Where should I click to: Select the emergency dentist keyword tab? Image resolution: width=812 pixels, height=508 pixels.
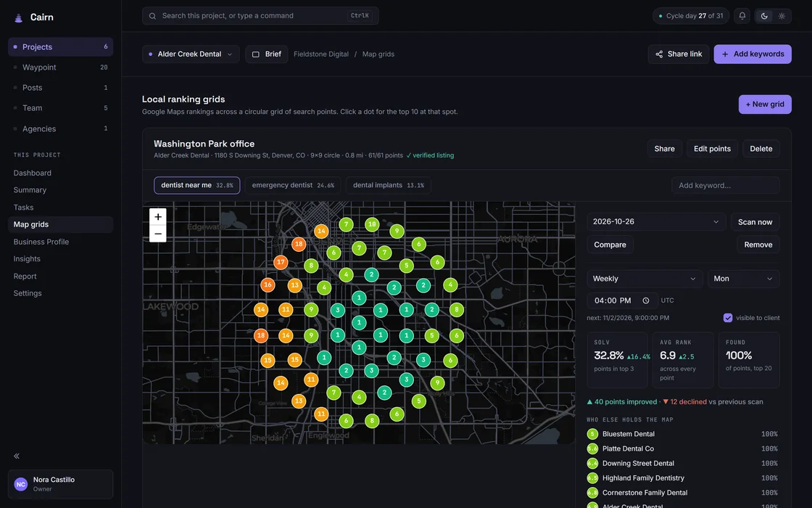pyautogui.click(x=293, y=186)
